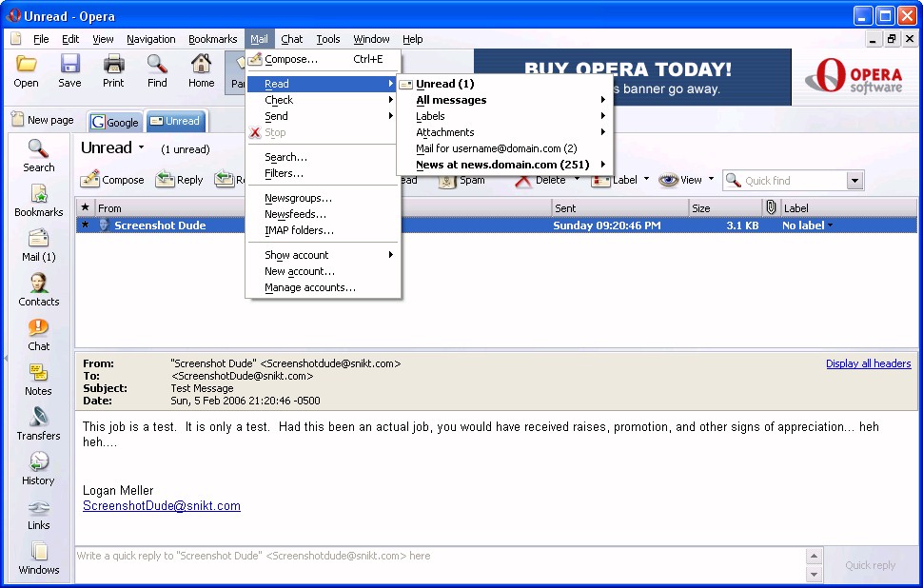The width and height of the screenshot is (923, 588).
Task: Click the attachment paperclip column header
Action: click(x=771, y=207)
